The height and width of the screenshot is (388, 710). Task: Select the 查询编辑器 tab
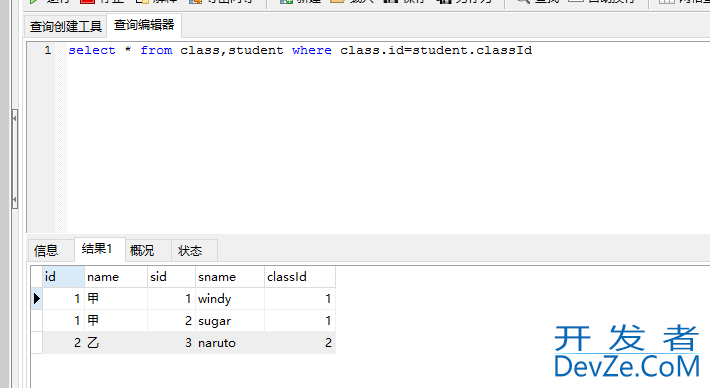click(x=144, y=25)
